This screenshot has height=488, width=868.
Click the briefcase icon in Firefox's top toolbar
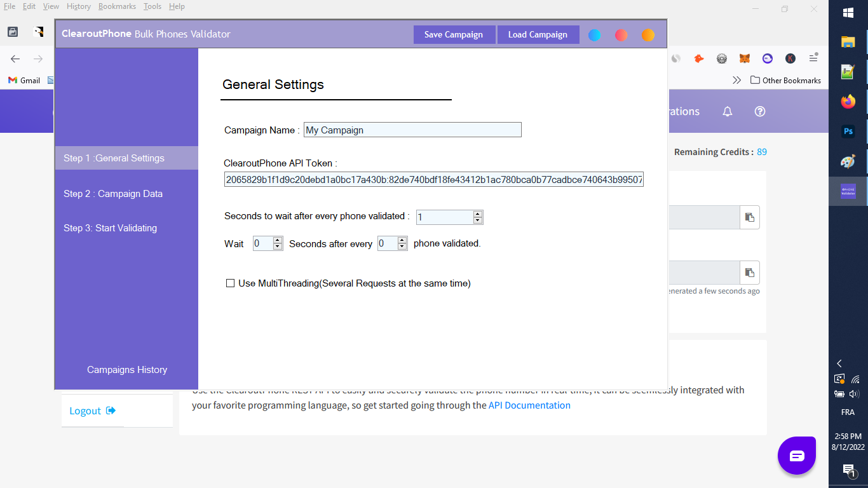pyautogui.click(x=13, y=32)
